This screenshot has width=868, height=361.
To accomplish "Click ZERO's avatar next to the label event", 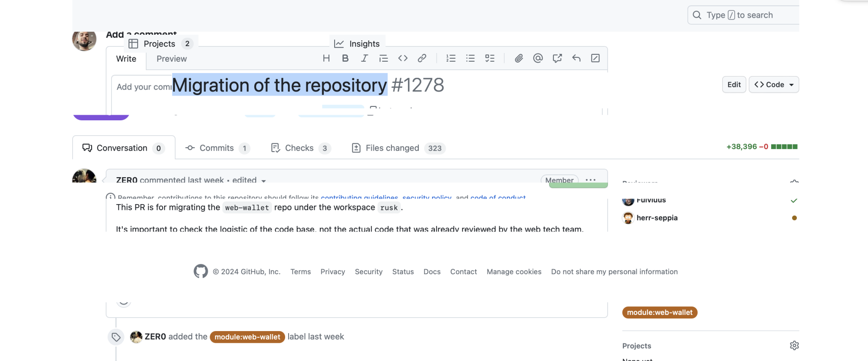I will (x=136, y=337).
